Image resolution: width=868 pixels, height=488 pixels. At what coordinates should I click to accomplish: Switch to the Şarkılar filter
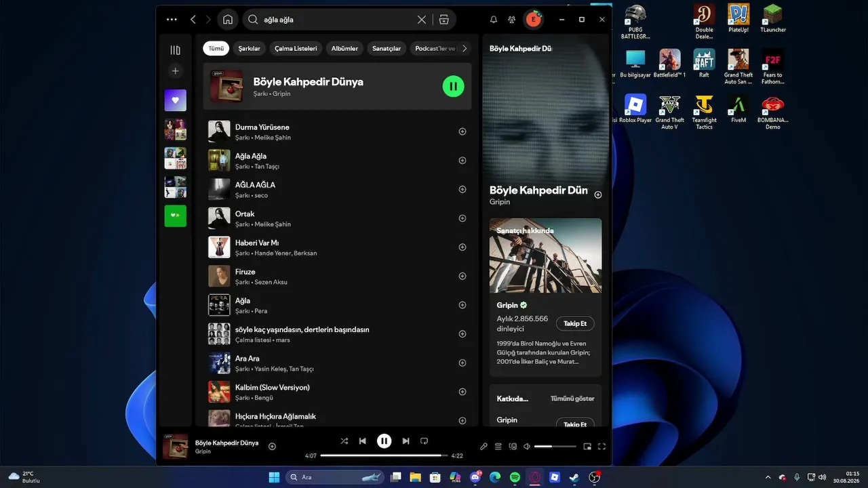coord(249,48)
